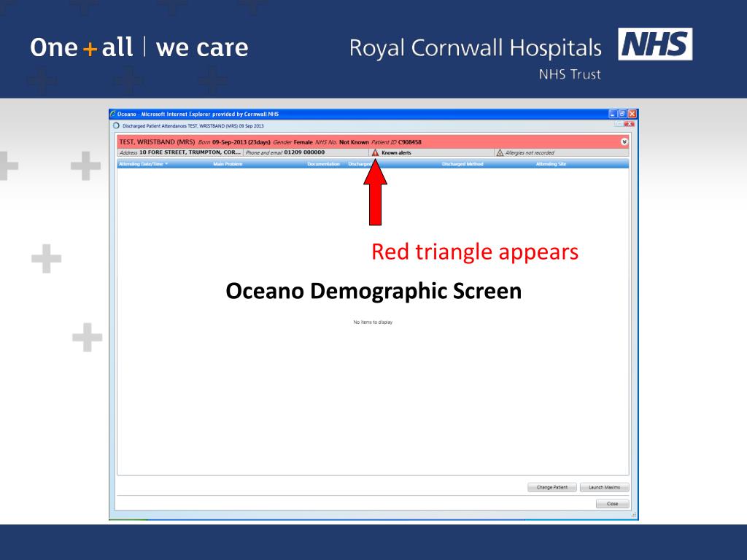This screenshot has width=747, height=560.
Task: Click the Discharged Patient Attendances circle icon
Action: tap(116, 125)
